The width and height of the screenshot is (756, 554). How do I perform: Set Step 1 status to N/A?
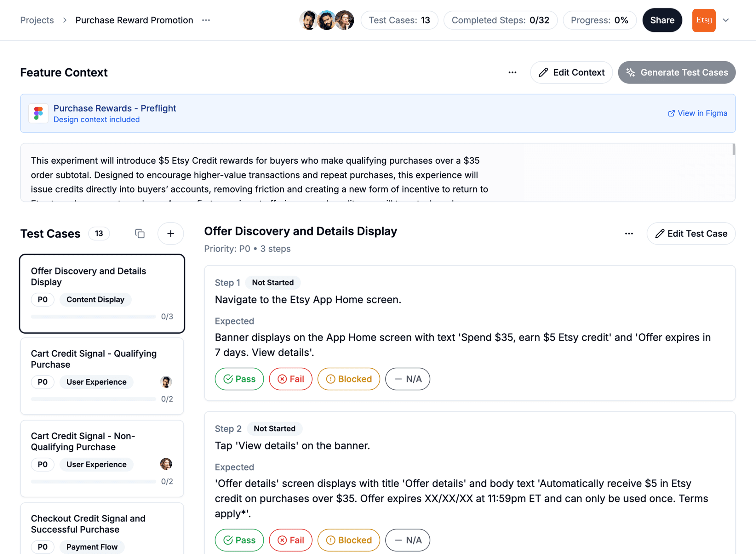click(x=407, y=379)
